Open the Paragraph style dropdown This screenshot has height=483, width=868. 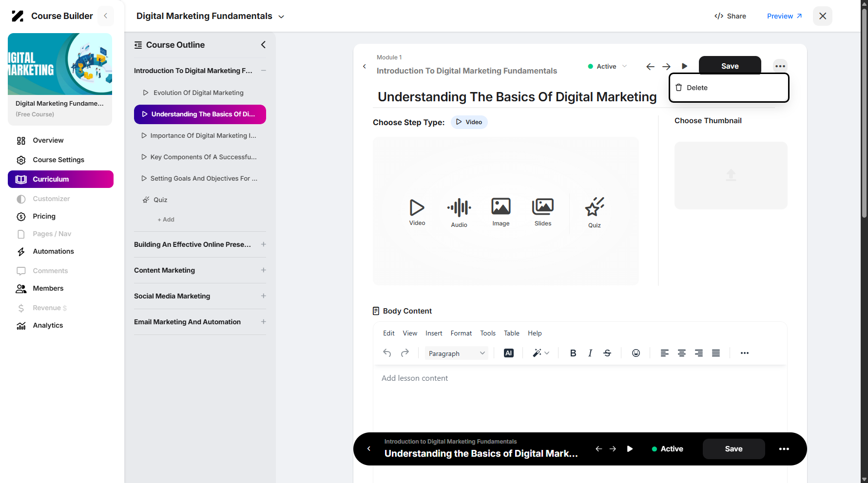(457, 353)
